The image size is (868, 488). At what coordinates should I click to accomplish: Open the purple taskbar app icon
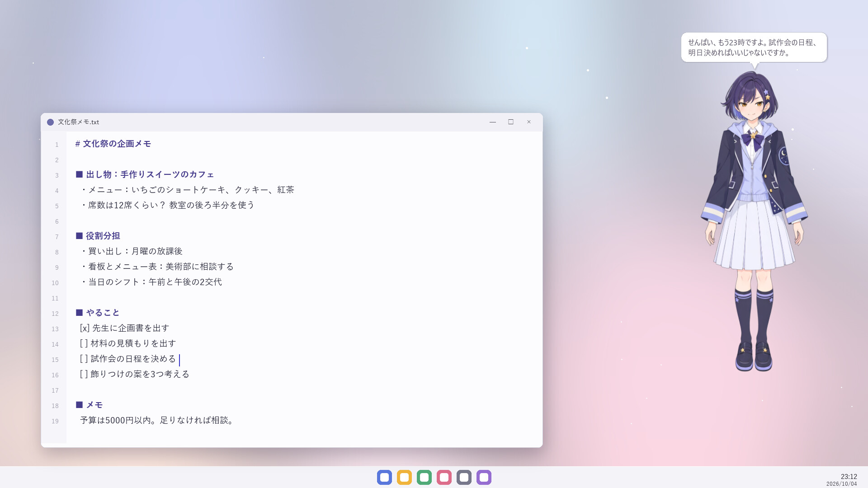pyautogui.click(x=484, y=477)
